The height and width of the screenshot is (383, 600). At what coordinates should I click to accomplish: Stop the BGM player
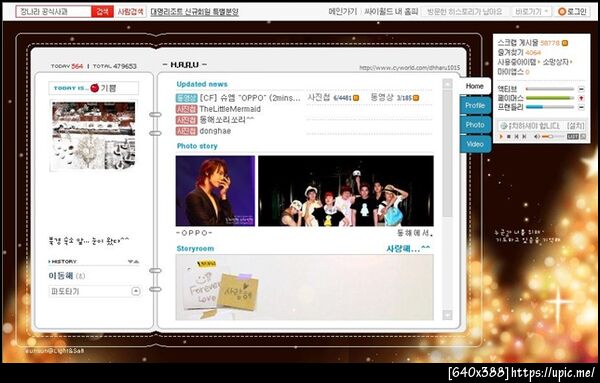click(x=509, y=137)
